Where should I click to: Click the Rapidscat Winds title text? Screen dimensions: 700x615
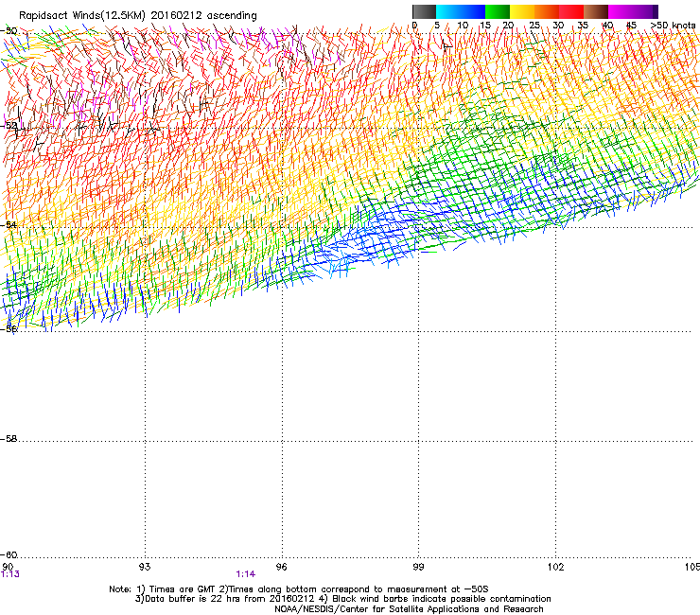(138, 15)
